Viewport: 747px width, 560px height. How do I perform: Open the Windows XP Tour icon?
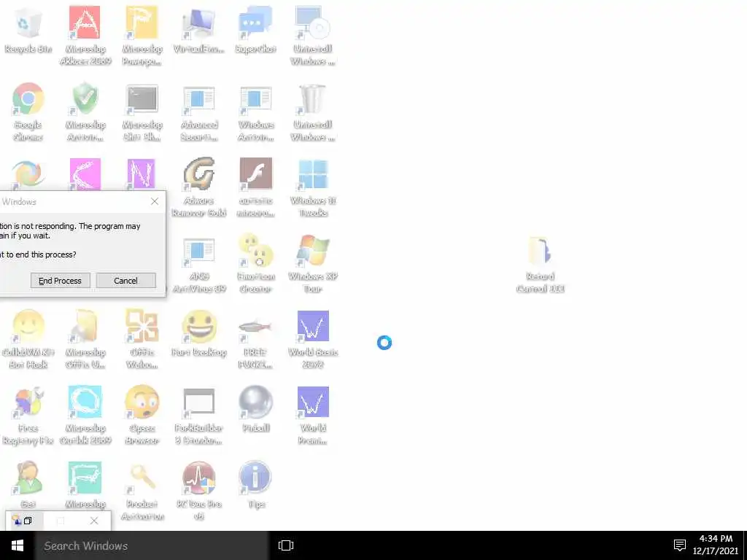point(312,262)
